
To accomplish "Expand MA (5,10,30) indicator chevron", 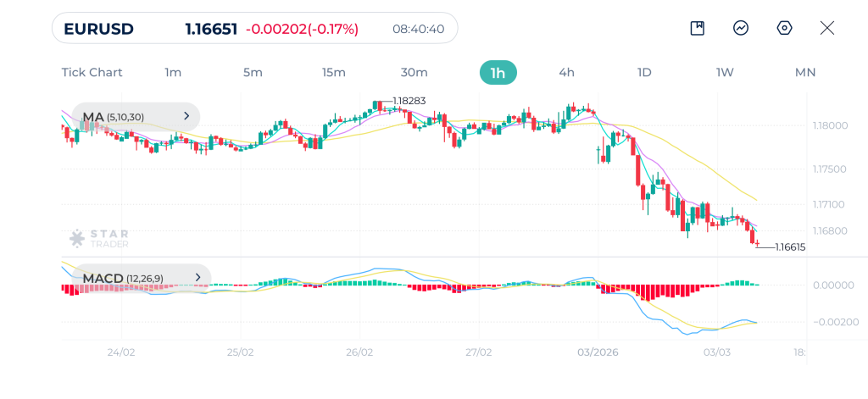I will pyautogui.click(x=186, y=116).
